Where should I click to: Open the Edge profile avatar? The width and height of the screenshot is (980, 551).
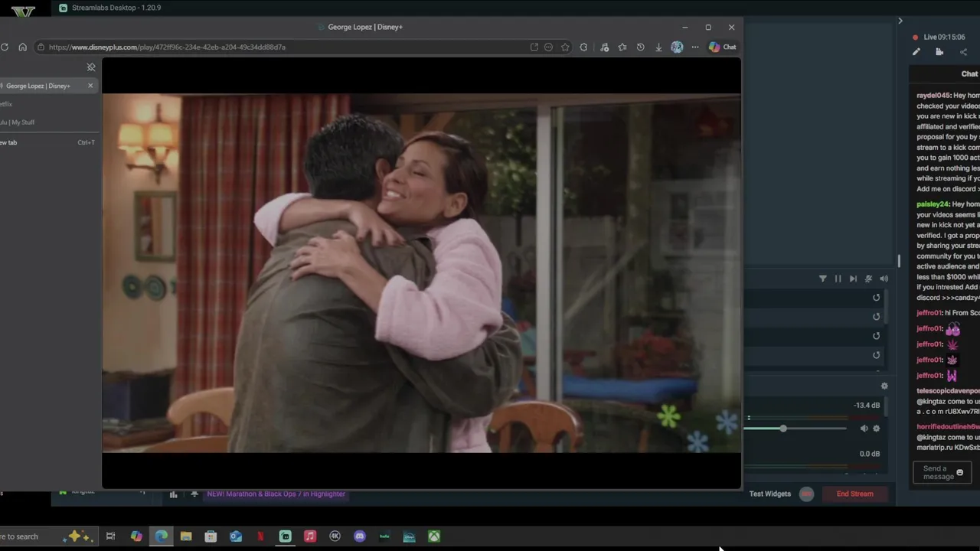tap(677, 47)
